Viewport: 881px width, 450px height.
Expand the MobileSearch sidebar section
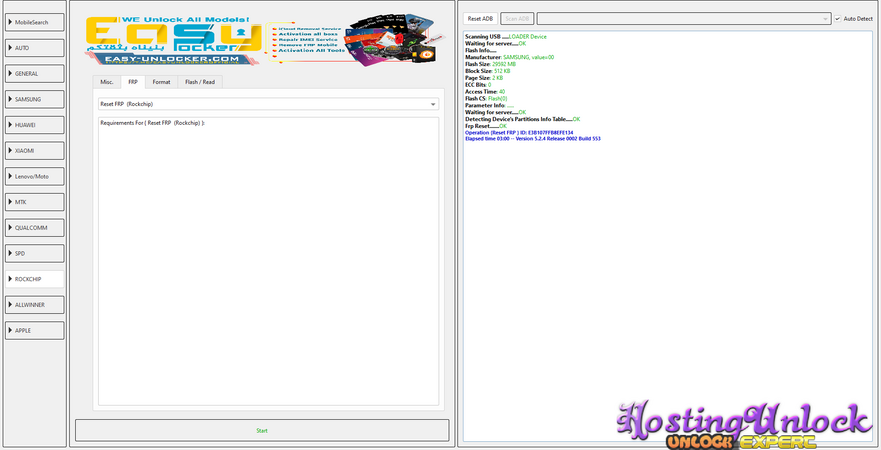(34, 21)
